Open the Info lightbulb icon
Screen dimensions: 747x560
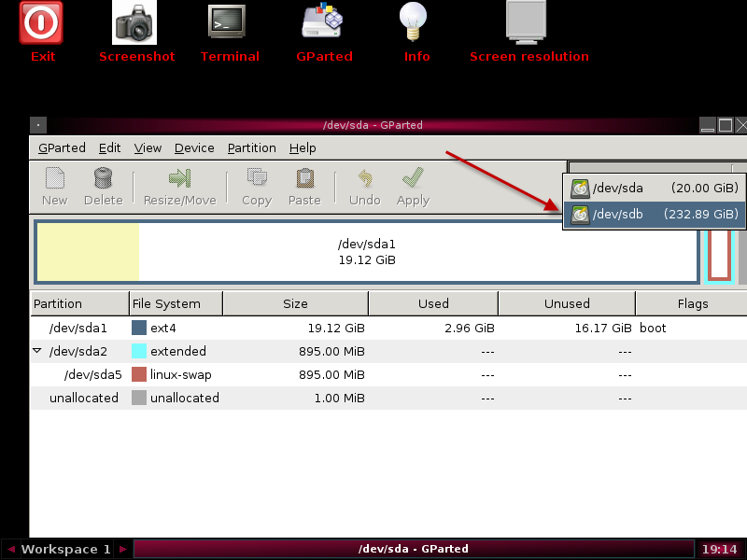(x=413, y=21)
